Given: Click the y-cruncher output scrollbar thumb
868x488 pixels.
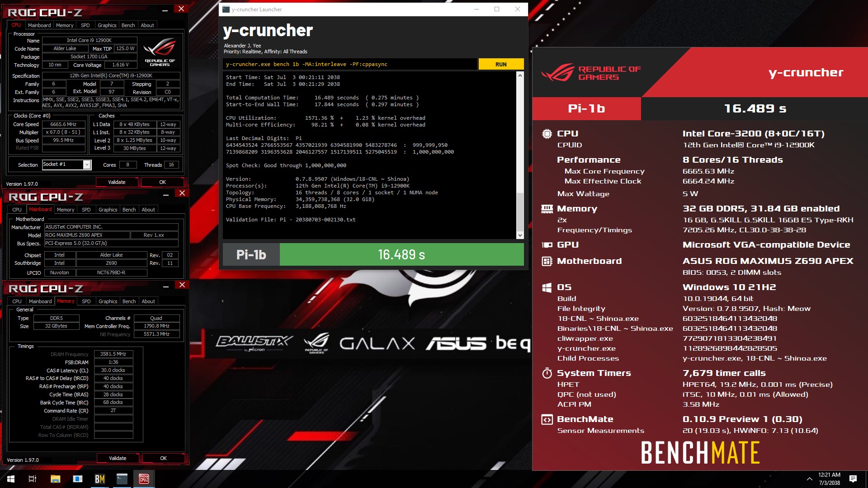Looking at the screenshot, I should [x=520, y=212].
